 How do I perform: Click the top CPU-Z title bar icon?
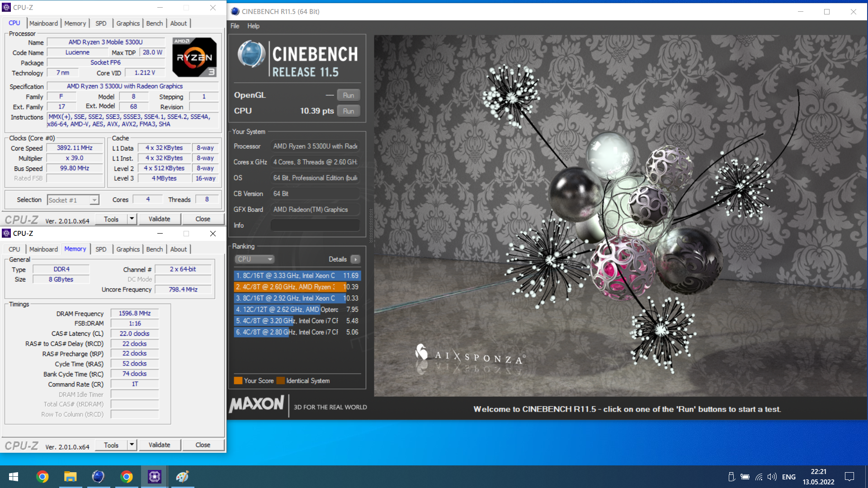point(6,7)
